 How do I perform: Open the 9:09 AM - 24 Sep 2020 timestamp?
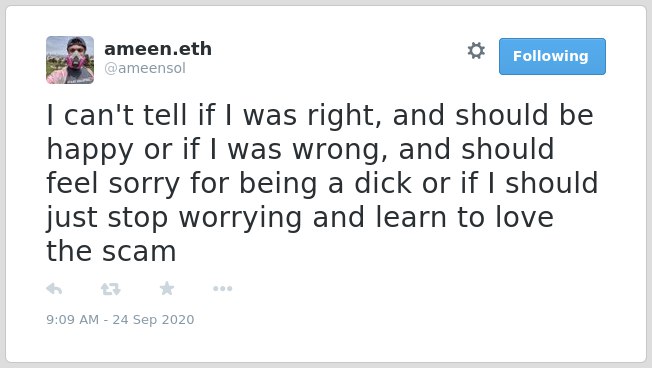[120, 319]
